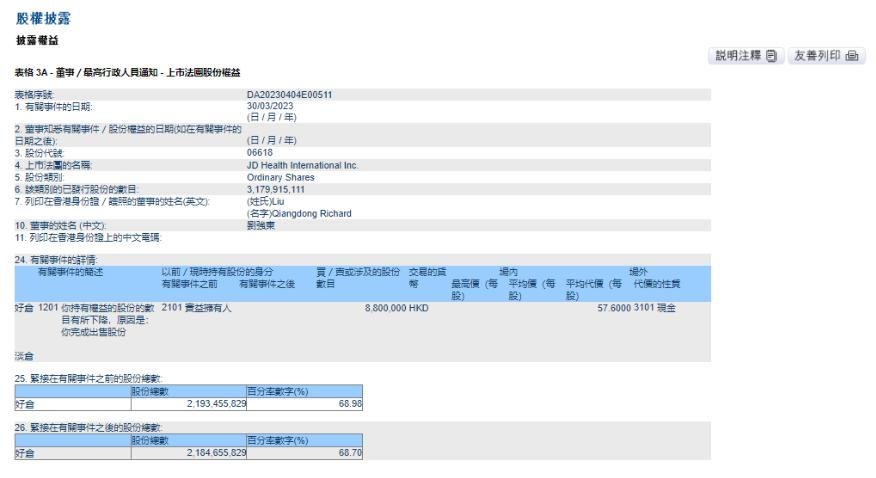The image size is (876, 478).
Task: Select the director's Chinese name 劉強東
Action: 262,225
